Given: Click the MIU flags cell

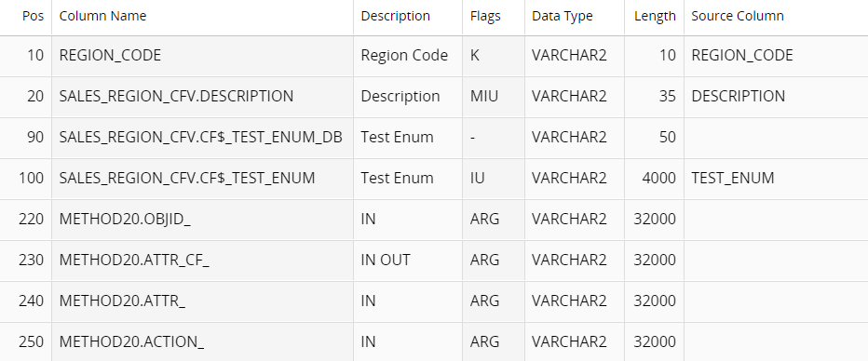Looking at the screenshot, I should pos(494,96).
